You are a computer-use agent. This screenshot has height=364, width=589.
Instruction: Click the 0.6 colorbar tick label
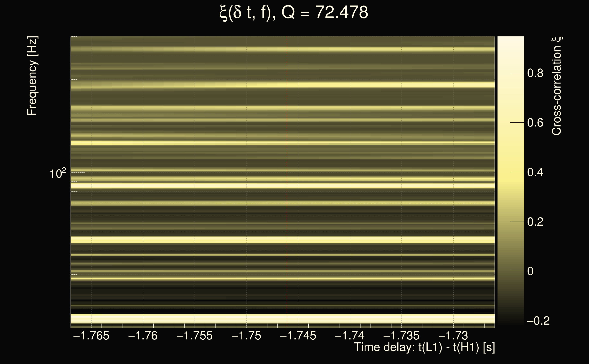535,123
